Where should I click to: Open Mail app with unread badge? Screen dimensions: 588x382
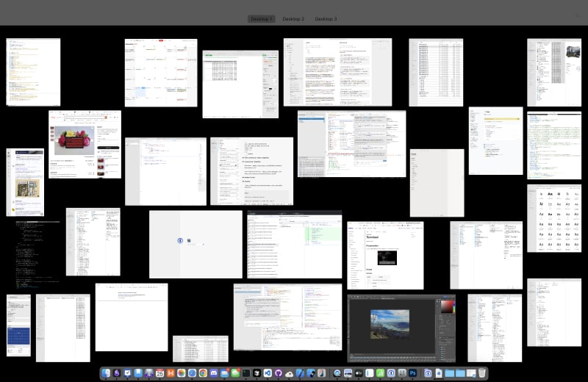(225, 373)
